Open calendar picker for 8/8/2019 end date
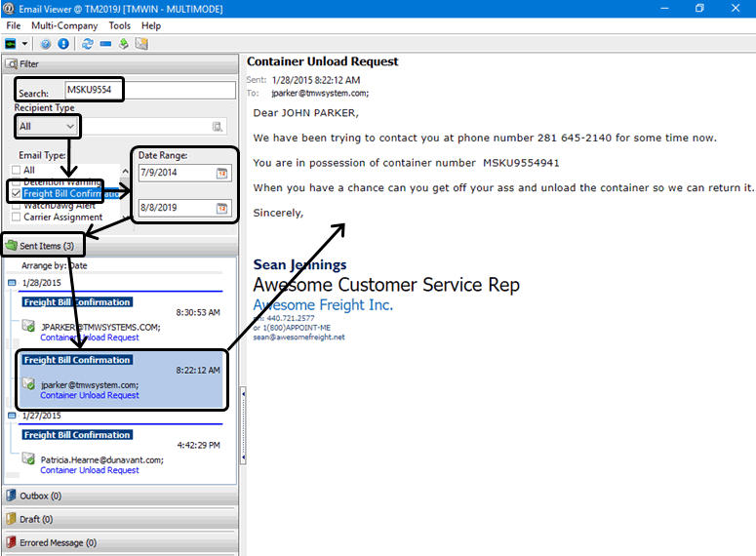Screen dimensions: 756x556 221,209
